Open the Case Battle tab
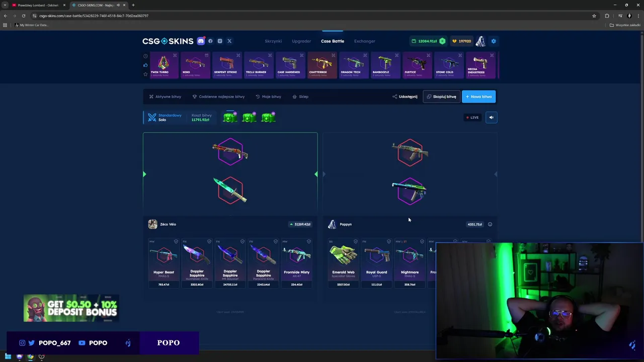The width and height of the screenshot is (644, 362). pos(333,41)
